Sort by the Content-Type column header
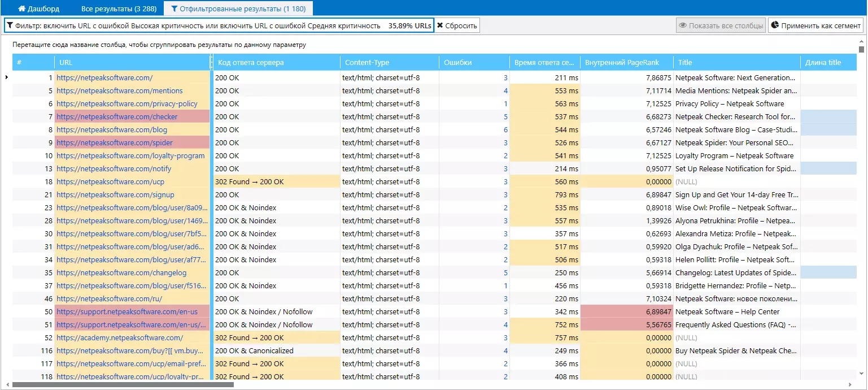The width and height of the screenshot is (868, 390). pyautogui.click(x=390, y=63)
